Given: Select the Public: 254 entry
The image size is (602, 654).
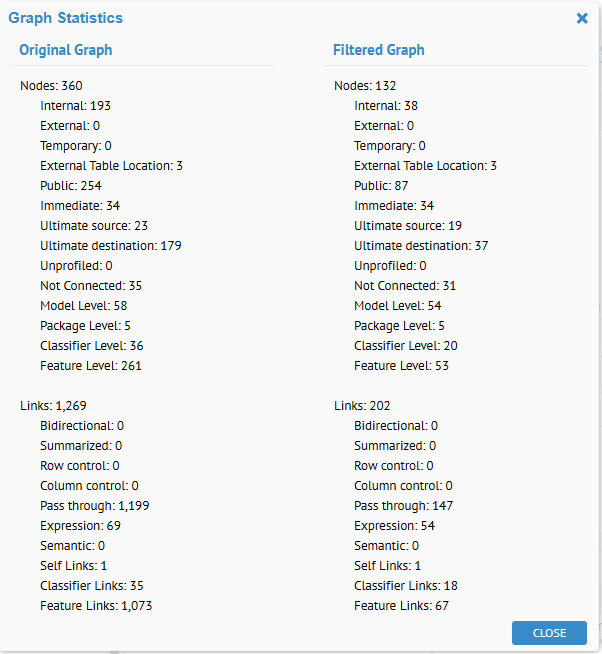Looking at the screenshot, I should point(71,186).
